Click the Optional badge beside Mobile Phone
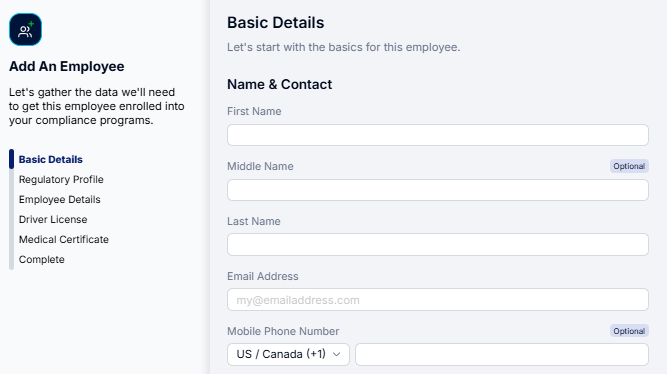The width and height of the screenshot is (667, 374). click(629, 331)
